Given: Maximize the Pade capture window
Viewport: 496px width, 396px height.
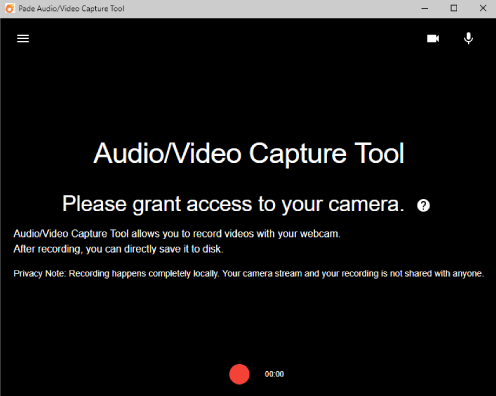Looking at the screenshot, I should (454, 8).
